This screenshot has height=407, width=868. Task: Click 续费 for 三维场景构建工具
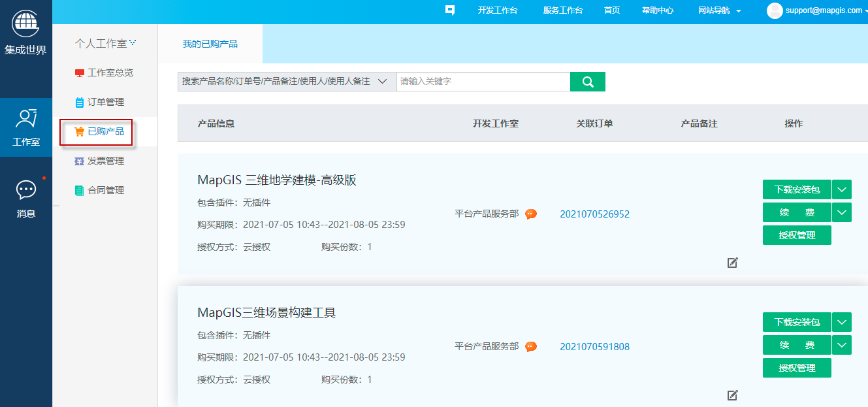(x=797, y=345)
